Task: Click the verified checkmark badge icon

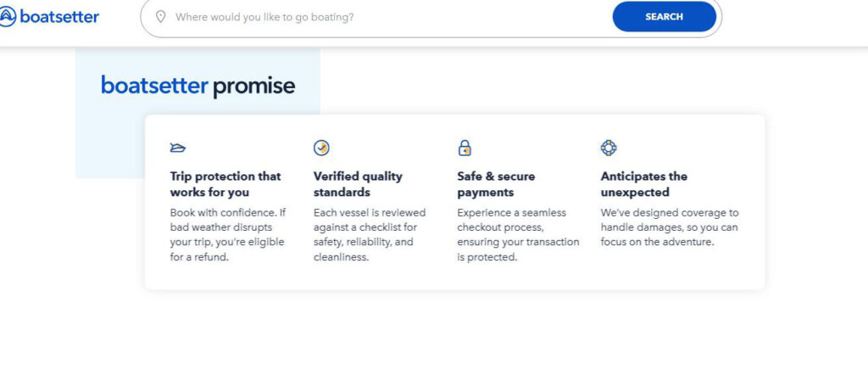Action: point(321,148)
